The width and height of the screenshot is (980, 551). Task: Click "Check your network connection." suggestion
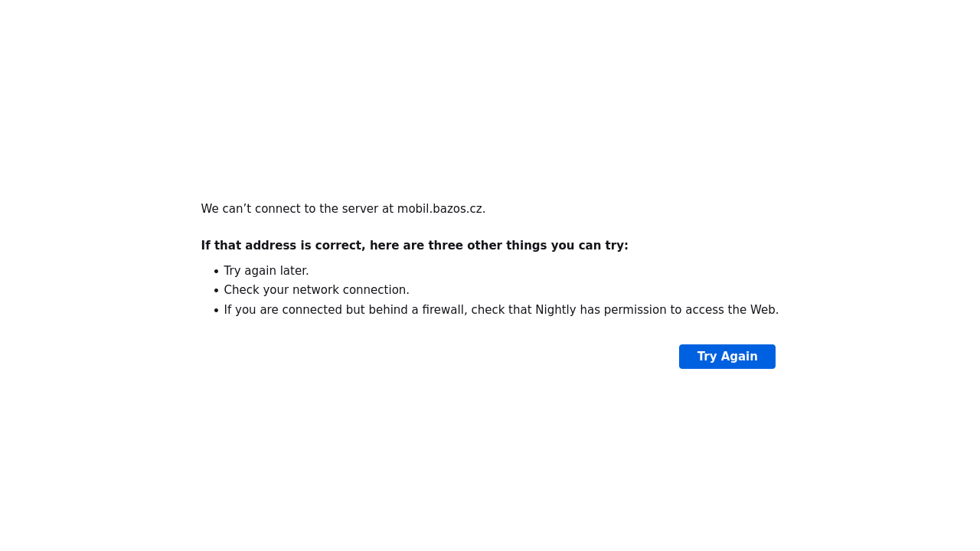(316, 290)
